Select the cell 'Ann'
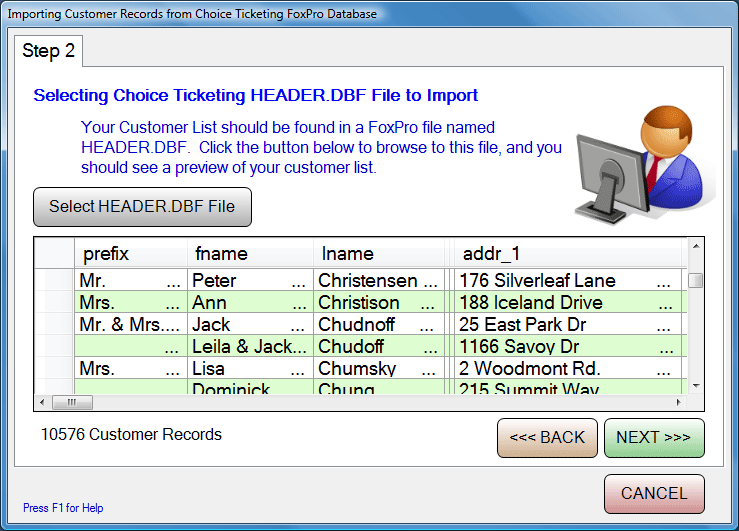This screenshot has width=739, height=531. click(250, 302)
